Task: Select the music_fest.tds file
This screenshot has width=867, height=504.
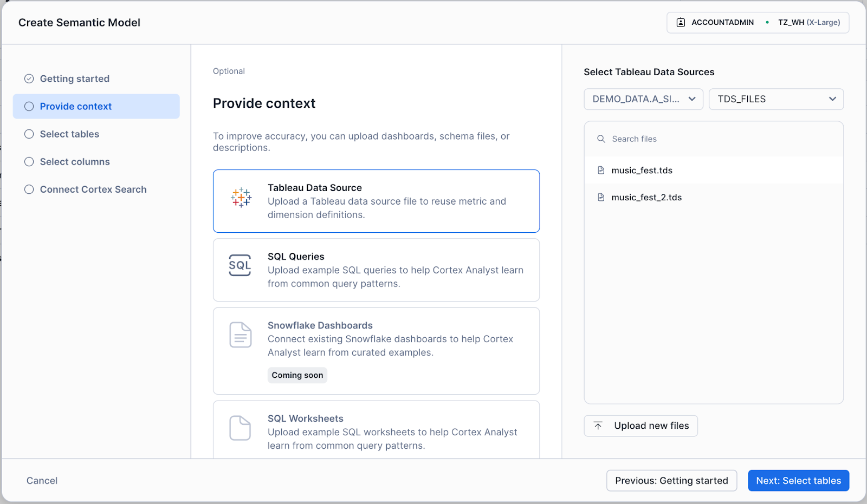Action: click(714, 171)
